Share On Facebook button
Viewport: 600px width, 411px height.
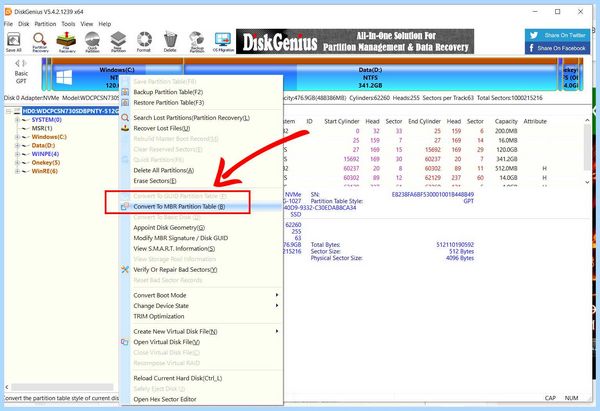point(557,48)
